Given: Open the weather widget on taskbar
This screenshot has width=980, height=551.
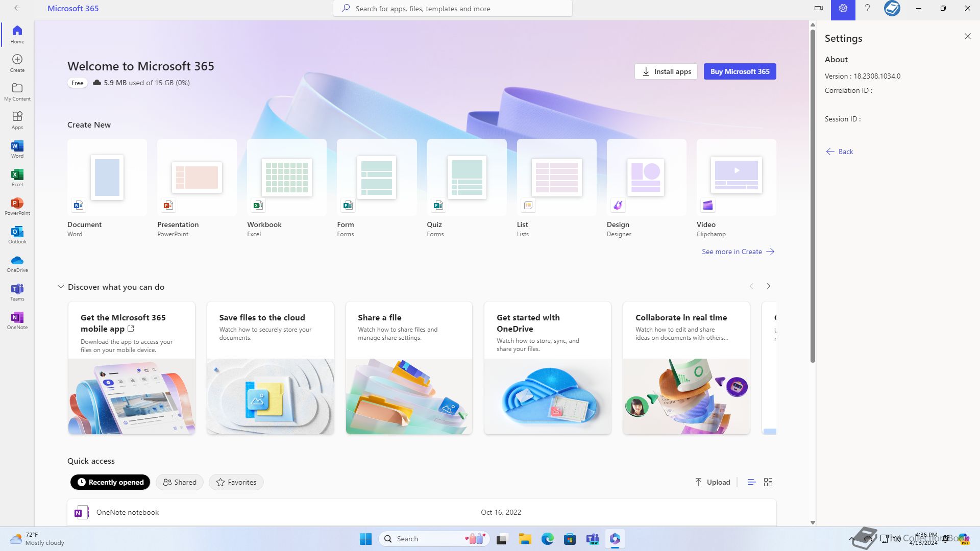Looking at the screenshot, I should [x=38, y=539].
